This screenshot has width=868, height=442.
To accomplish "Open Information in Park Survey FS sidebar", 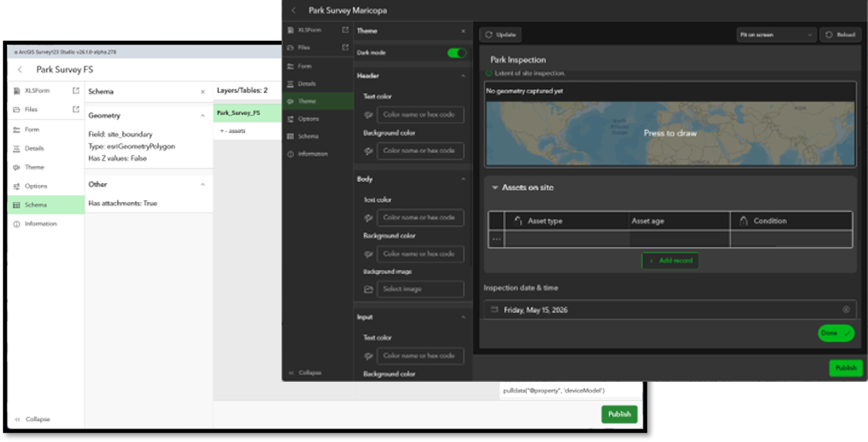I will (46, 224).
